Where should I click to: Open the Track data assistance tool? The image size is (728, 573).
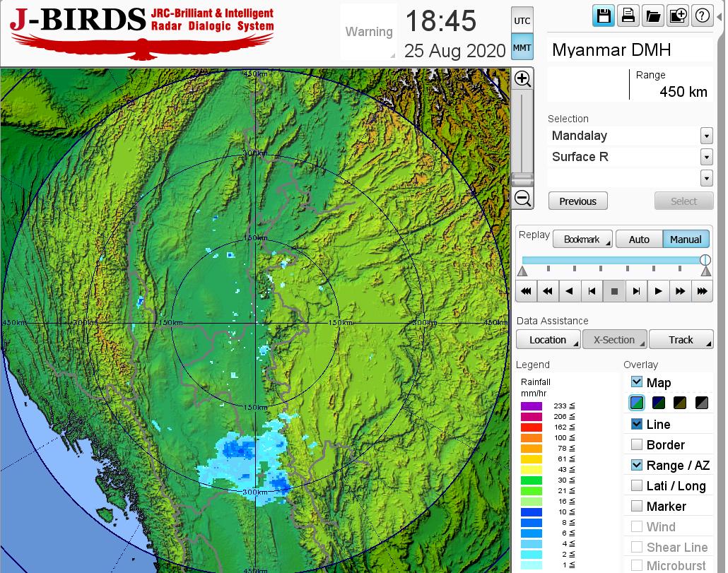tap(681, 340)
